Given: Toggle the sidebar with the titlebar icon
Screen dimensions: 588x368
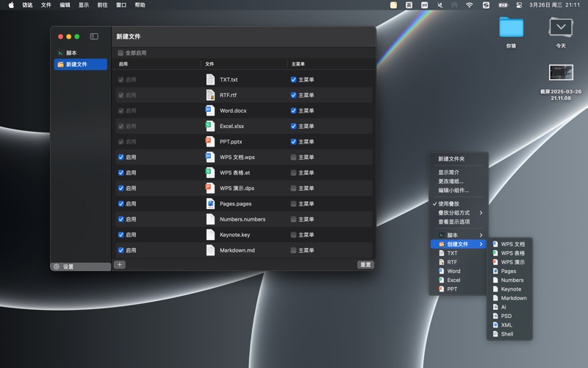Looking at the screenshot, I should [x=94, y=36].
